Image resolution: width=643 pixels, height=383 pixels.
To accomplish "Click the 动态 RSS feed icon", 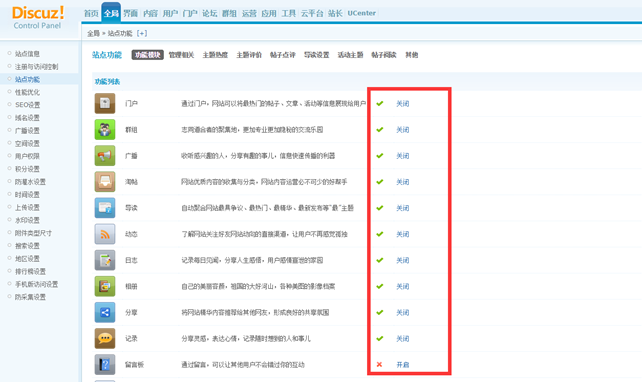I will pos(105,234).
